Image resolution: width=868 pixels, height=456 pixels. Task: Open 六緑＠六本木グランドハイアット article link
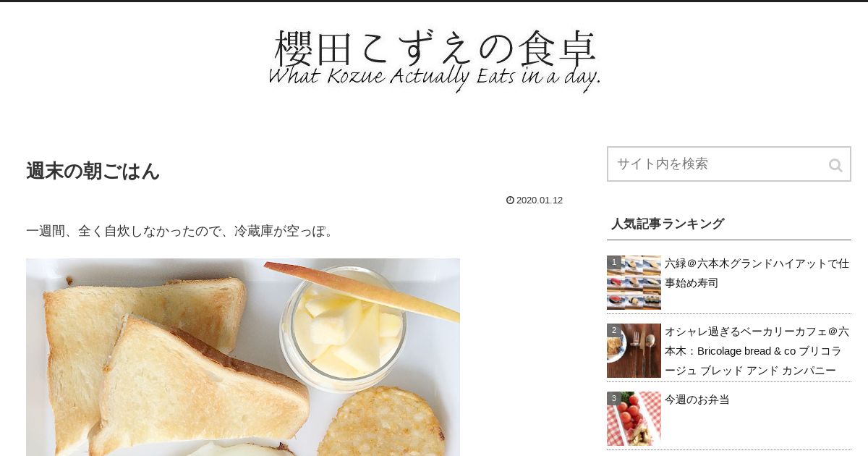(757, 273)
